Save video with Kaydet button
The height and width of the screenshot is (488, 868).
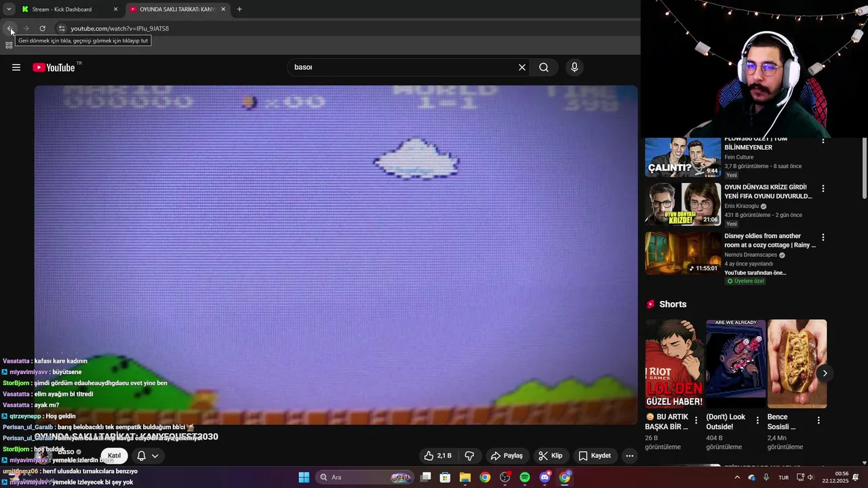pos(595,455)
